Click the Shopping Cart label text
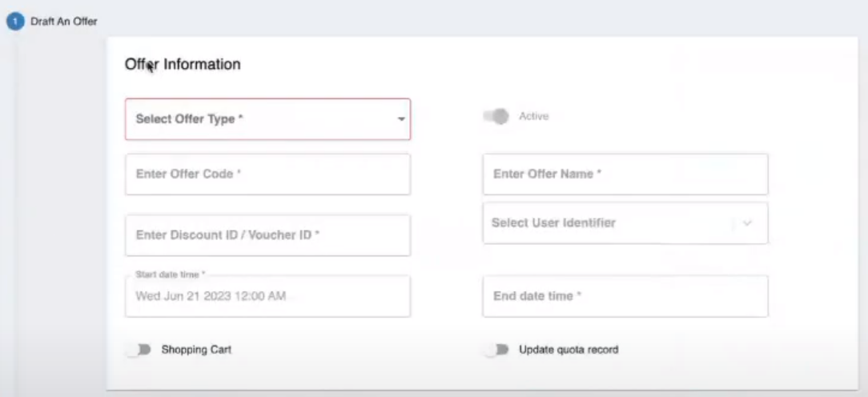The image size is (868, 397). tap(196, 350)
